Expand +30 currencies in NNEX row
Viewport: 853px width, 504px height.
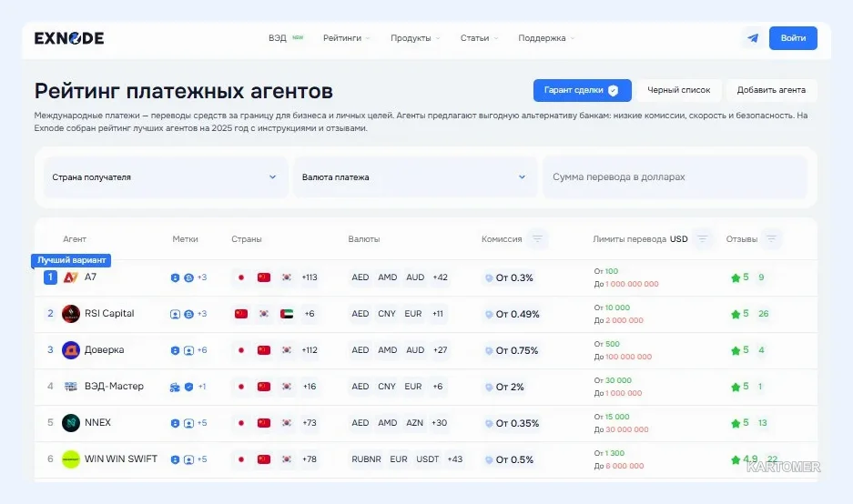[x=439, y=422]
